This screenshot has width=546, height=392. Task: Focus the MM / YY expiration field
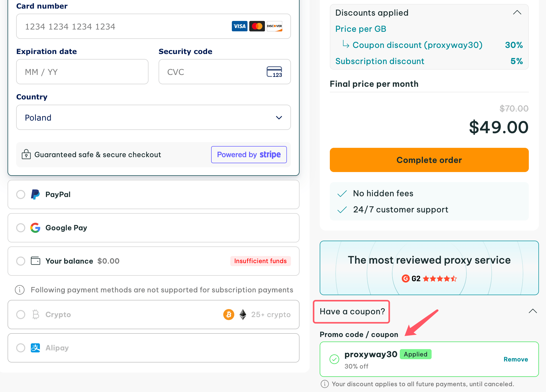(82, 72)
